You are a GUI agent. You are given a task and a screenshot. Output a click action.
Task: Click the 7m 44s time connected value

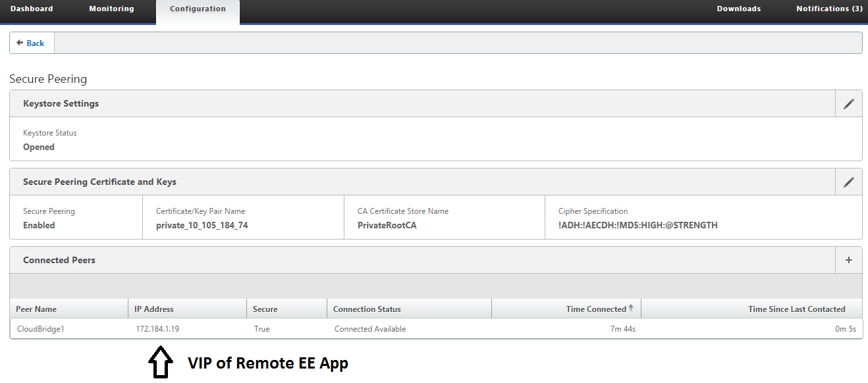[622, 329]
